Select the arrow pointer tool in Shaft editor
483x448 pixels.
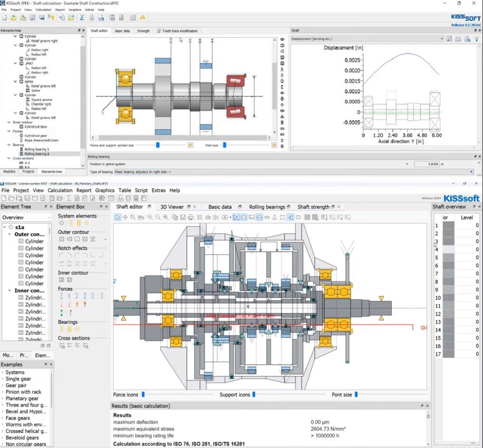pos(117,217)
